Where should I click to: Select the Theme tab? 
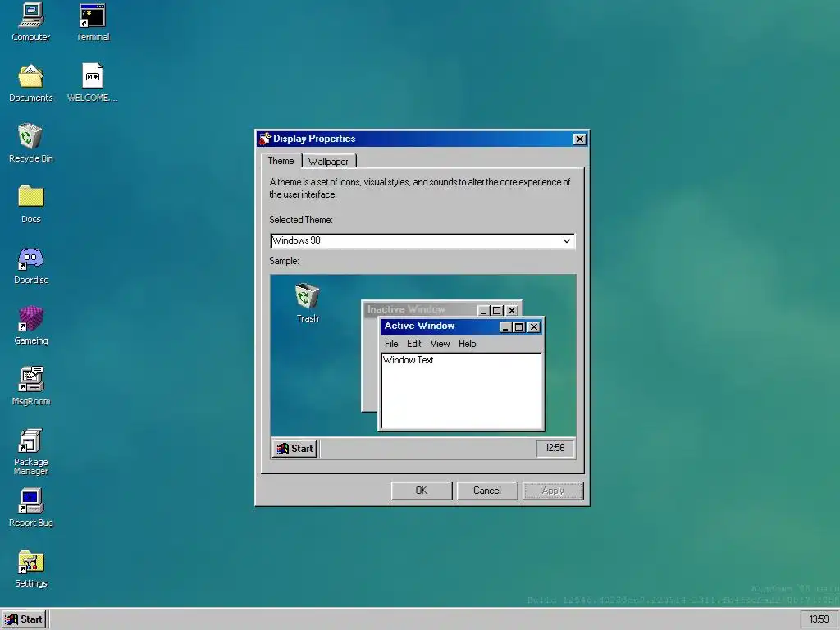pyautogui.click(x=281, y=161)
